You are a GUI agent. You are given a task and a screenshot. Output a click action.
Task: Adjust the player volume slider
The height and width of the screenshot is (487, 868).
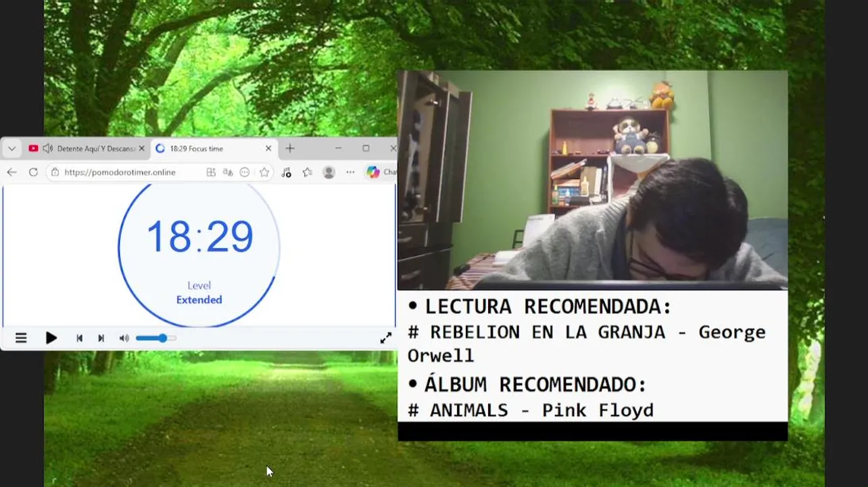(156, 338)
